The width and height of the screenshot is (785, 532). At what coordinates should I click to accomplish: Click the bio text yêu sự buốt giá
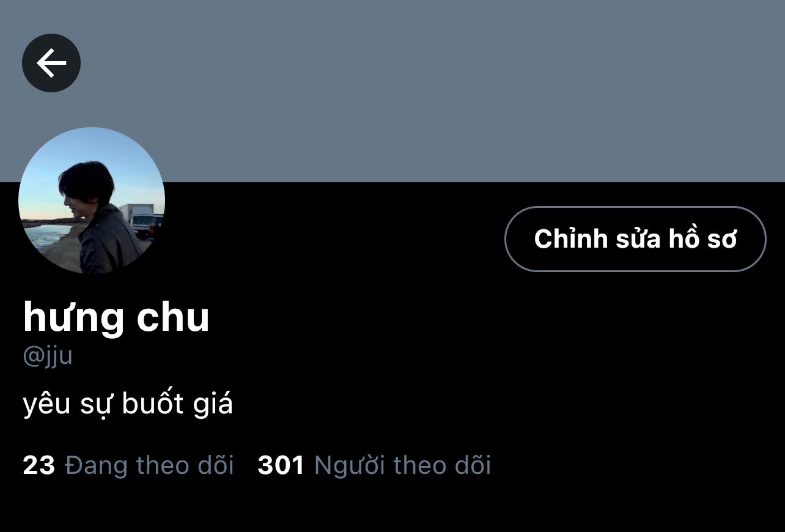click(x=128, y=405)
